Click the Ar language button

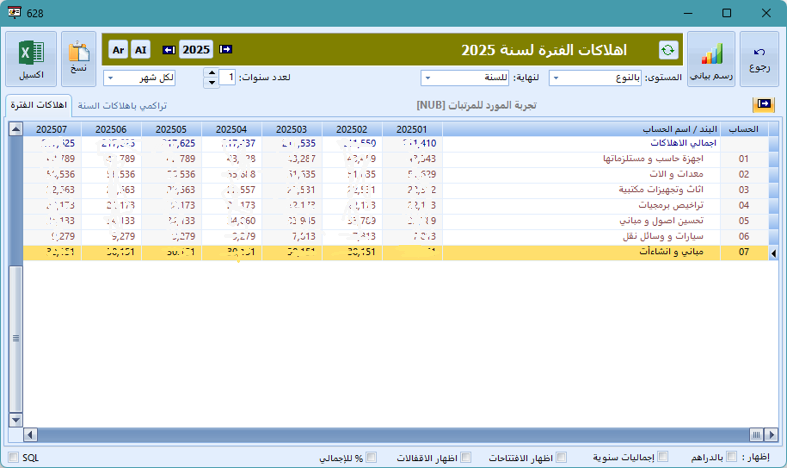[118, 49]
